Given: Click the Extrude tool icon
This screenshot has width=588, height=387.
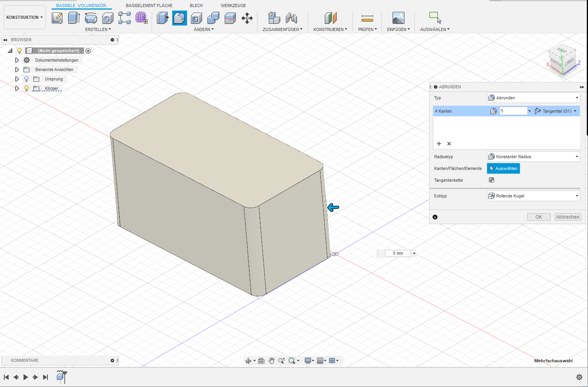Looking at the screenshot, I should (74, 18).
